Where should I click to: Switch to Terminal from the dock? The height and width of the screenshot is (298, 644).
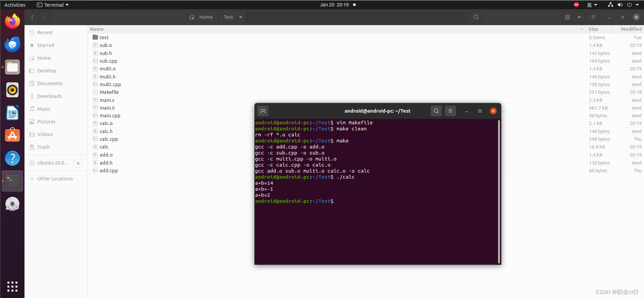[12, 181]
